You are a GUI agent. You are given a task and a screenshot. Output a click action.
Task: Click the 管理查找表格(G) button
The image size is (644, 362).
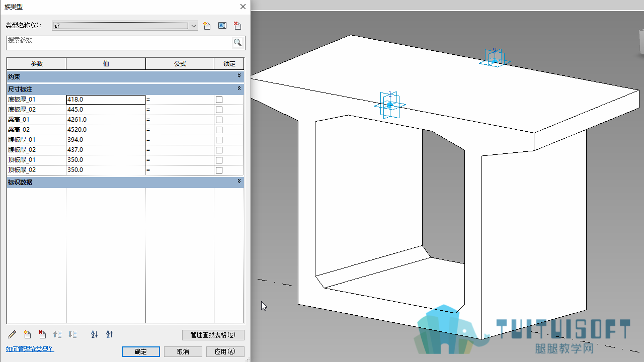213,335
